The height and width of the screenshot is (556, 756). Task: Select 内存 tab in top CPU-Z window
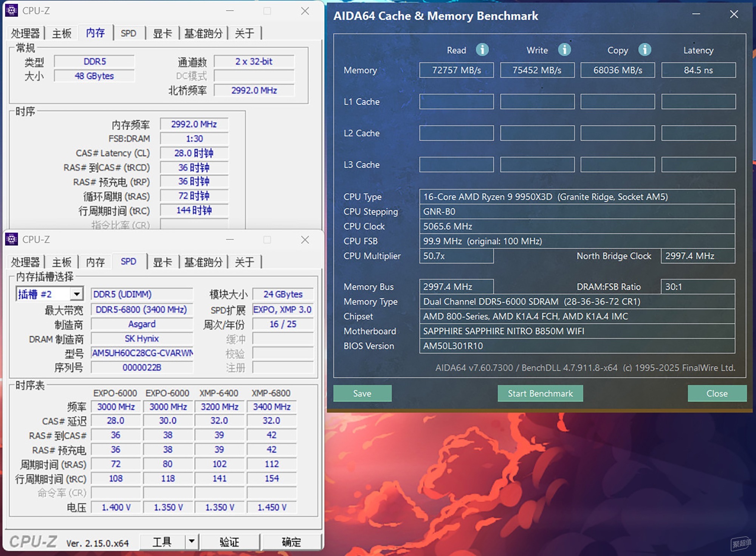click(95, 33)
